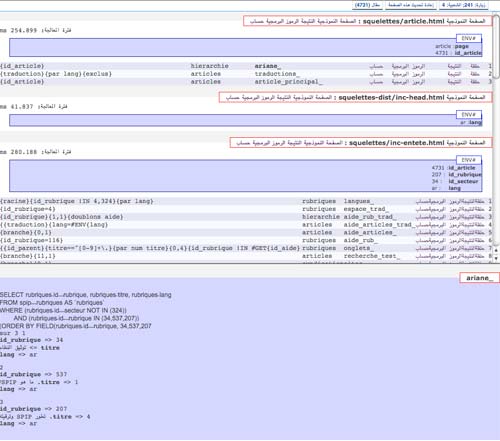The height and width of the screenshot is (441, 500).
Task: Click حساب link in the article_principal_ row
Action: [376, 82]
